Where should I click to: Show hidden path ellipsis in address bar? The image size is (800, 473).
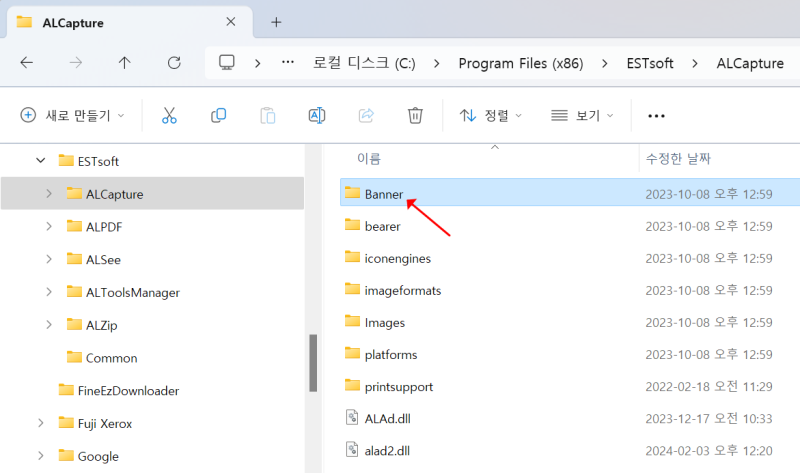288,62
